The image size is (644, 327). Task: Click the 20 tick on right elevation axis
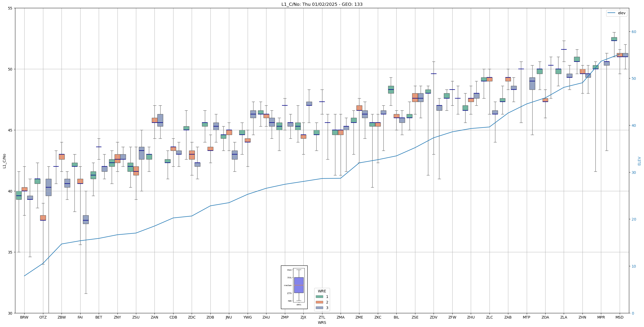point(633,219)
